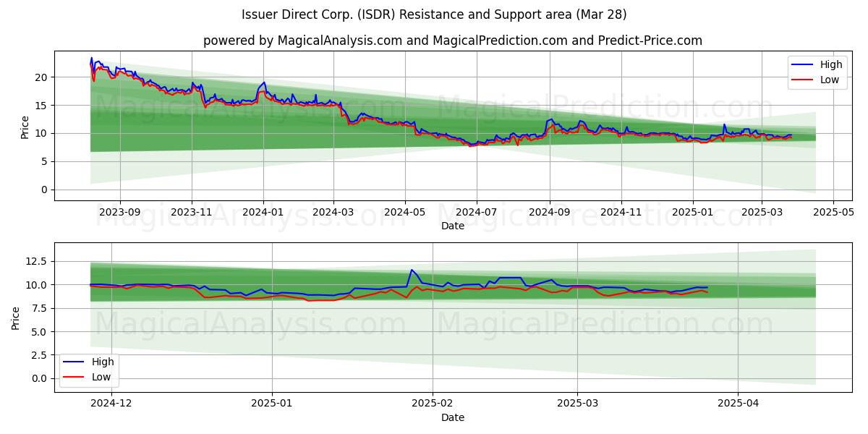The width and height of the screenshot is (868, 434).
Task: Click the '2025-03' x-axis label on the bottom chart
Action: pyautogui.click(x=577, y=405)
